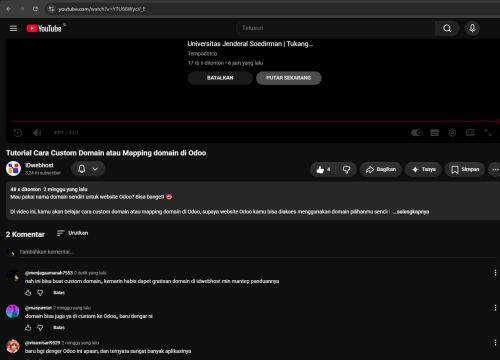Image resolution: width=500 pixels, height=360 pixels.
Task: Open third commenter's red avatar
Action: 13,346
